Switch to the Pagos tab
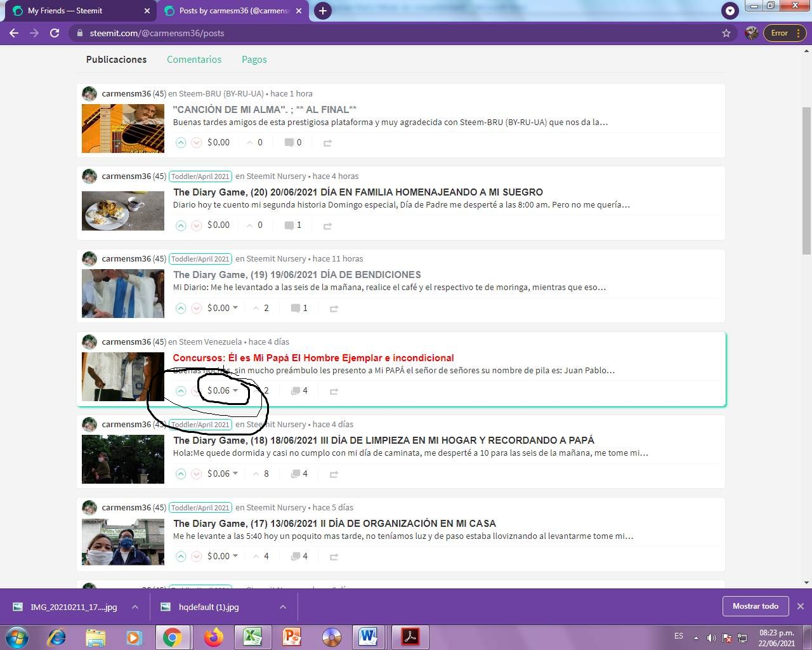Screen dimensions: 812x650 pyautogui.click(x=254, y=59)
